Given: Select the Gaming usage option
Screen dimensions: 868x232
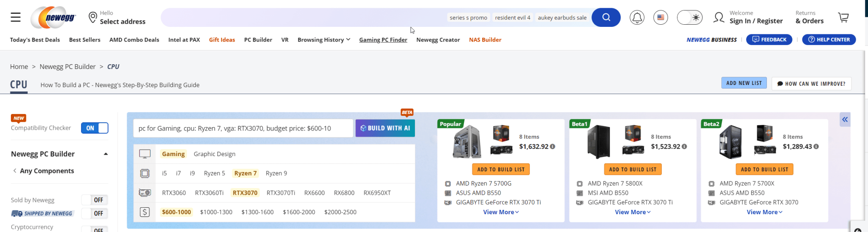Looking at the screenshot, I should pyautogui.click(x=173, y=154).
